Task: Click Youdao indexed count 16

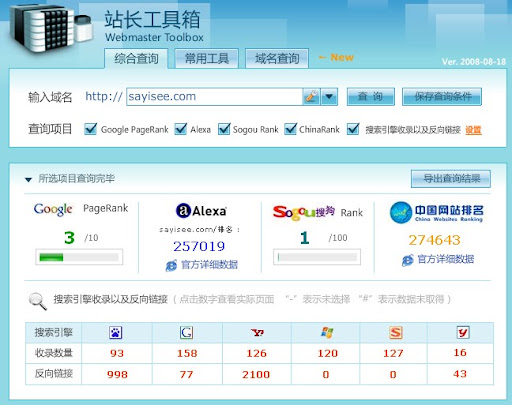Action: coord(460,353)
